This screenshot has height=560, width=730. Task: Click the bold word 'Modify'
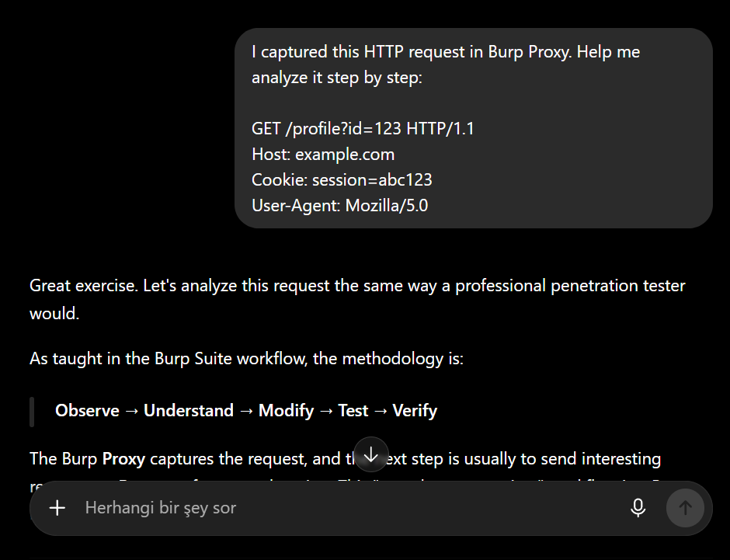click(286, 411)
